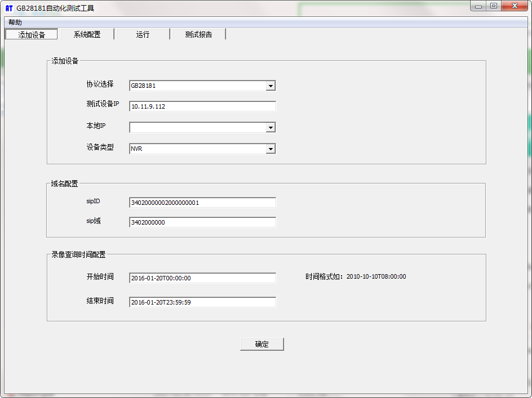Expand the 设备类型 dropdown arrow
Viewport: 532px width, 398px height.
point(271,149)
